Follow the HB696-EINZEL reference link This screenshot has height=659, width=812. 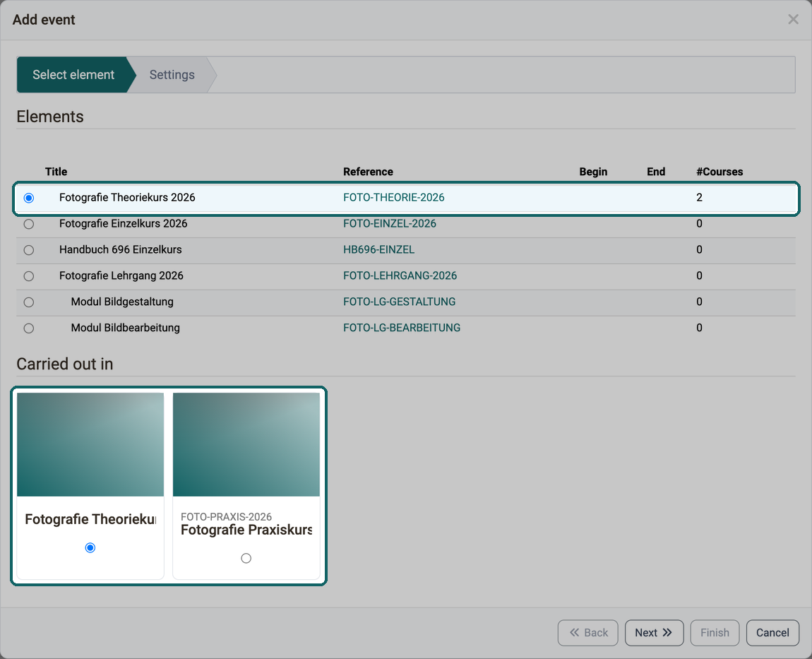click(378, 250)
